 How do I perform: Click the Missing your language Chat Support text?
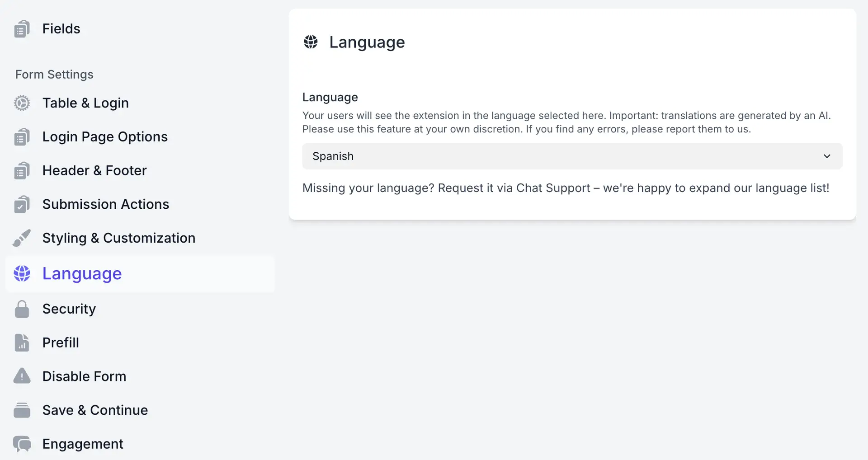(566, 188)
